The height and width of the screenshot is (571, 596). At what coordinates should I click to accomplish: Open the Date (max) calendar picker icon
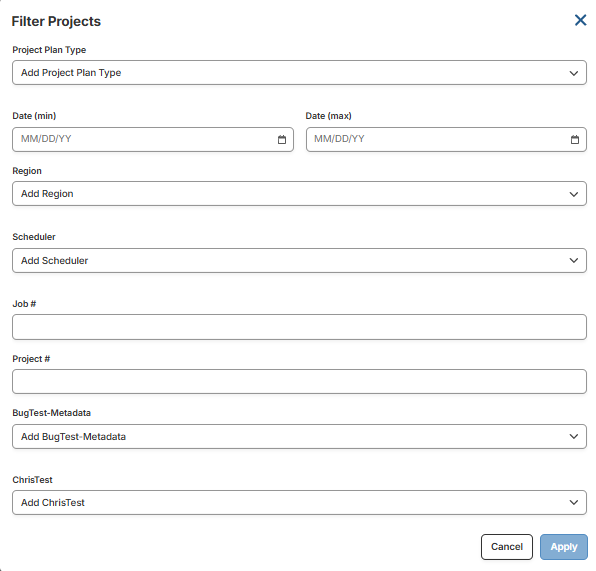click(x=574, y=140)
